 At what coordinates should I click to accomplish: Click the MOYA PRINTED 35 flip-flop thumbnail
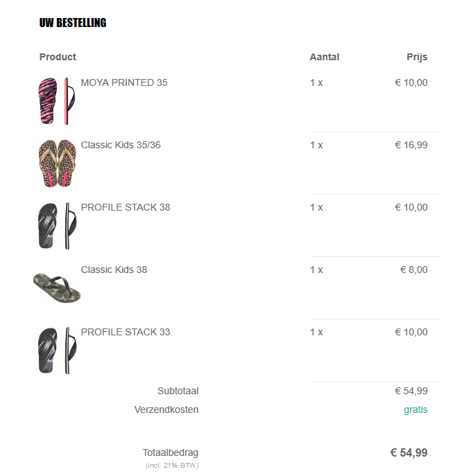pos(57,101)
